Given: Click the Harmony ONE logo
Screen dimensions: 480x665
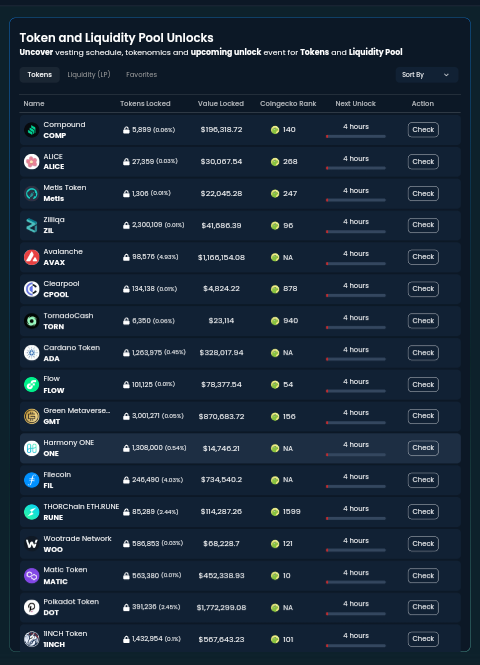Looking at the screenshot, I should pos(31,448).
